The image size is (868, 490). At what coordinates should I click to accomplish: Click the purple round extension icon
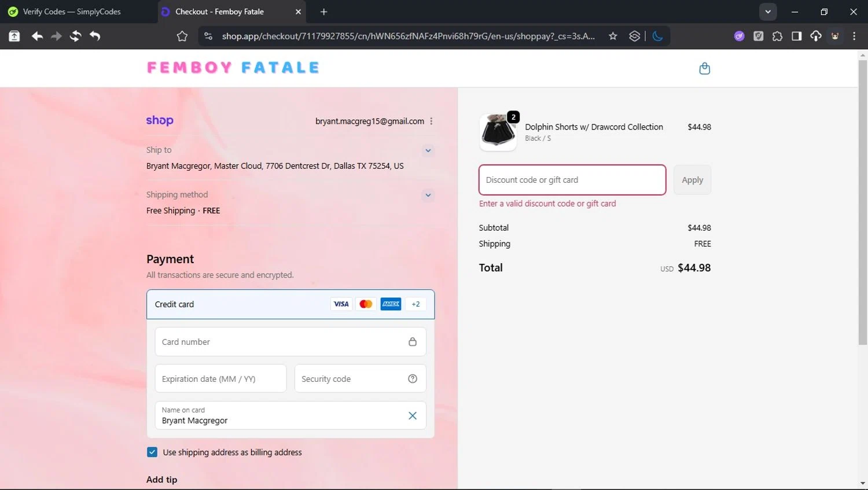click(739, 36)
